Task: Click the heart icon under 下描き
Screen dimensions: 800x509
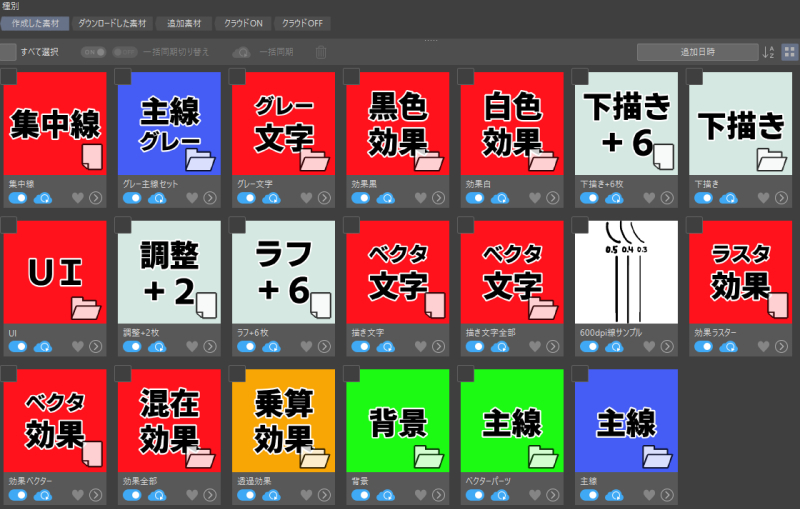Action: coord(763,198)
